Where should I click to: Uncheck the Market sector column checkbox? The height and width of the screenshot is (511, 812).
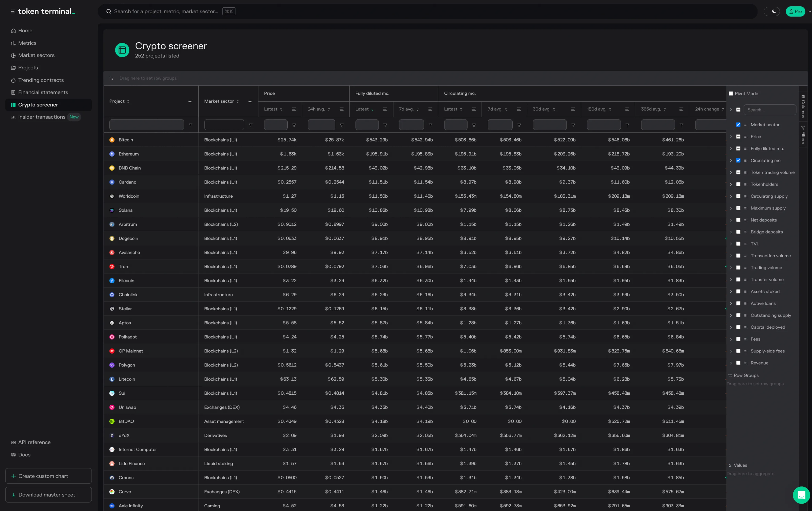[738, 125]
